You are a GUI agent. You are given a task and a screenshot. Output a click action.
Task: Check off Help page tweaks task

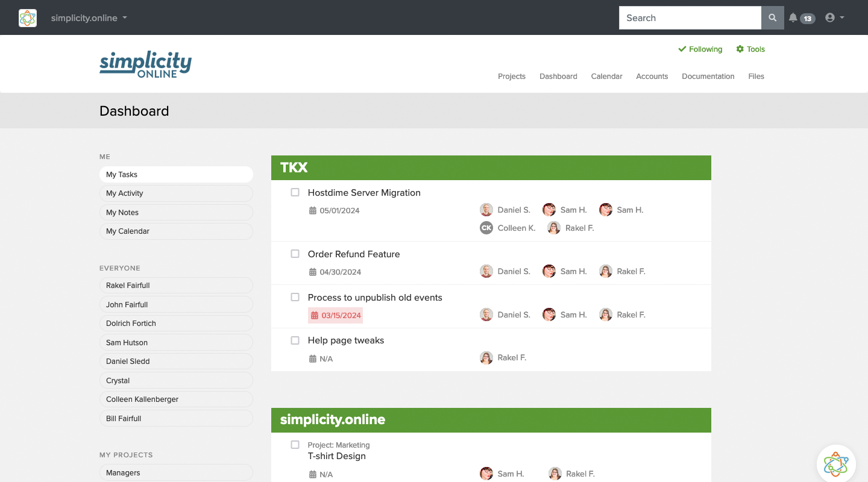pyautogui.click(x=295, y=340)
